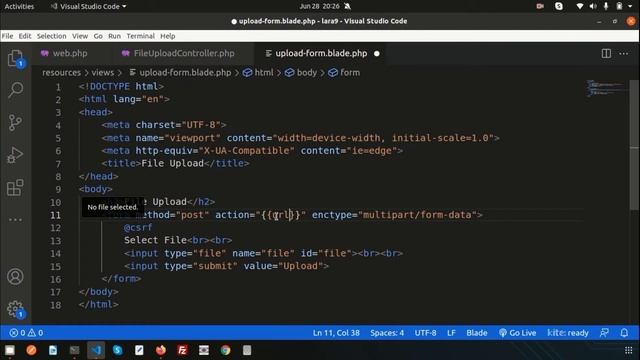The height and width of the screenshot is (360, 640).
Task: Click the screen recording indicator in top bar
Action: click(540, 6)
